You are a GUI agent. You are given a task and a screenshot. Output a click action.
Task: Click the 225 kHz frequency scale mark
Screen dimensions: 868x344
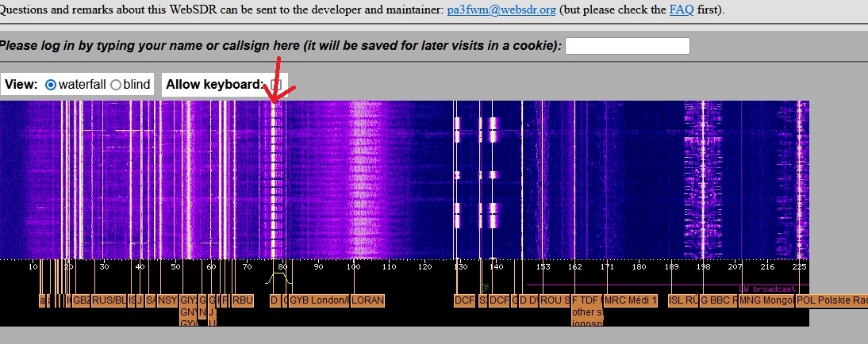799,266
